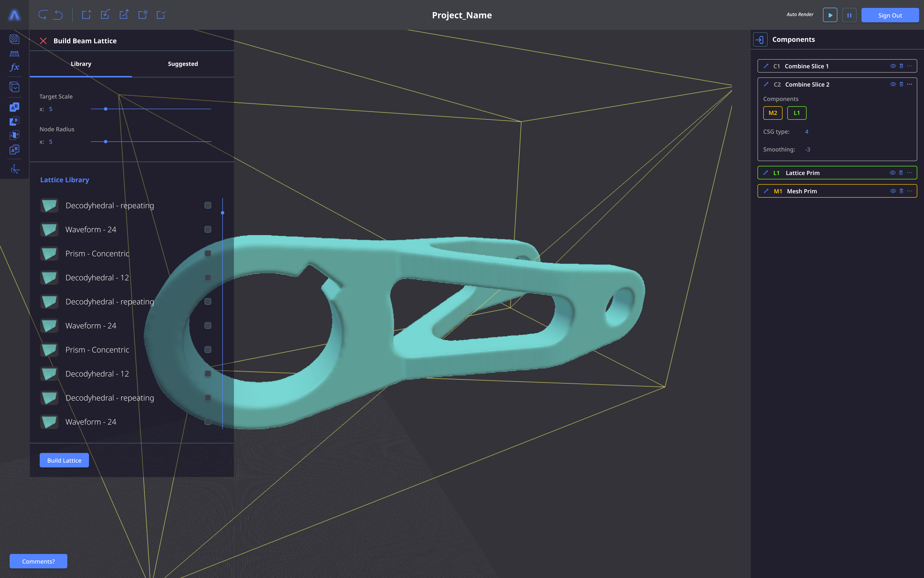Edit Combine Slice 2 with pencil icon
The width and height of the screenshot is (924, 578).
point(766,84)
